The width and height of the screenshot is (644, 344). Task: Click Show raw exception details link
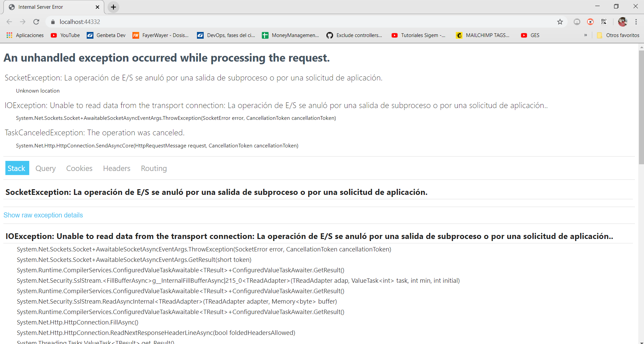(43, 215)
